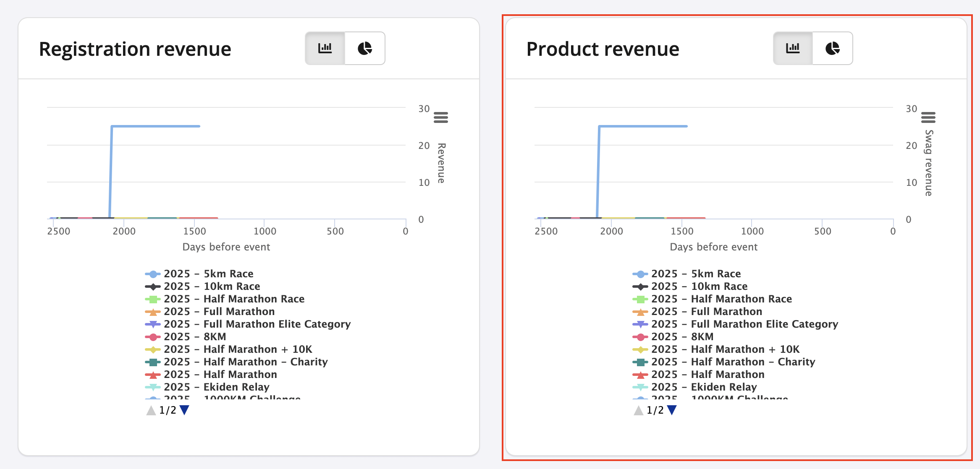Toggle 2025 – 5km Race series in Registration legend
The width and height of the screenshot is (980, 469).
tap(208, 274)
